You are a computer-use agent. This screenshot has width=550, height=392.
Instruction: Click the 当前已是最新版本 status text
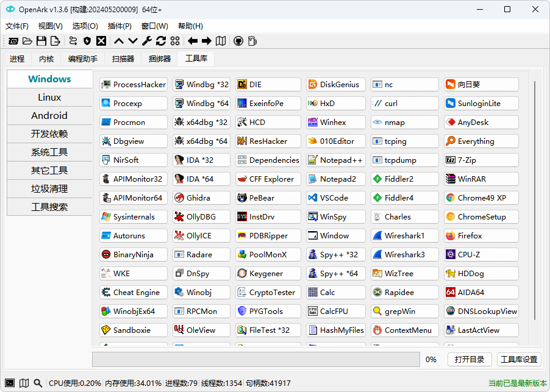[518, 383]
